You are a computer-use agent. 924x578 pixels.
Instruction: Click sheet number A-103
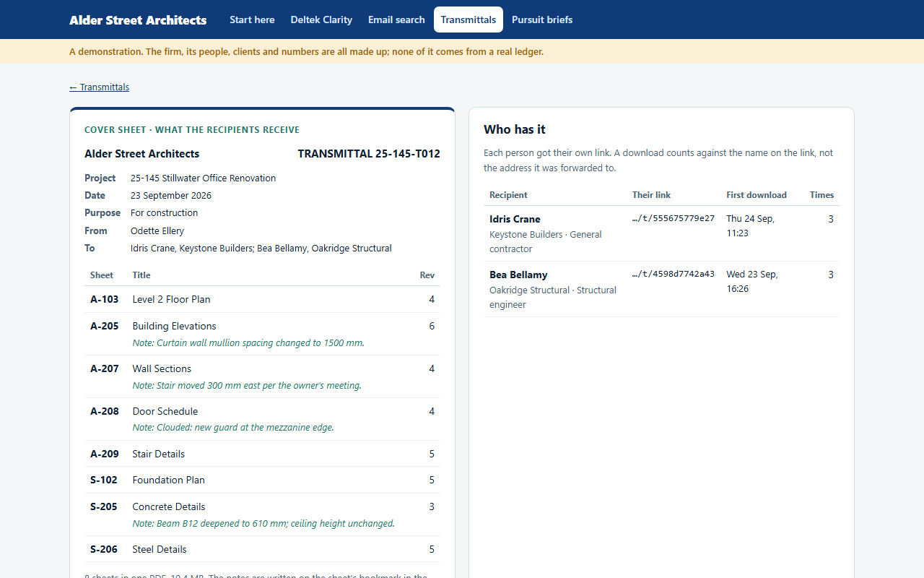click(105, 299)
